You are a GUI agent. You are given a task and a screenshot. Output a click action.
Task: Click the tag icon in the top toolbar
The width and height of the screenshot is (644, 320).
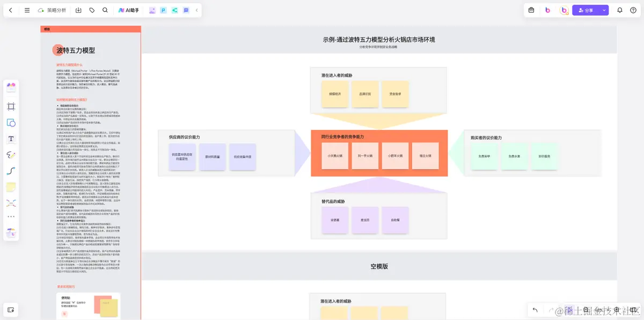(x=91, y=10)
